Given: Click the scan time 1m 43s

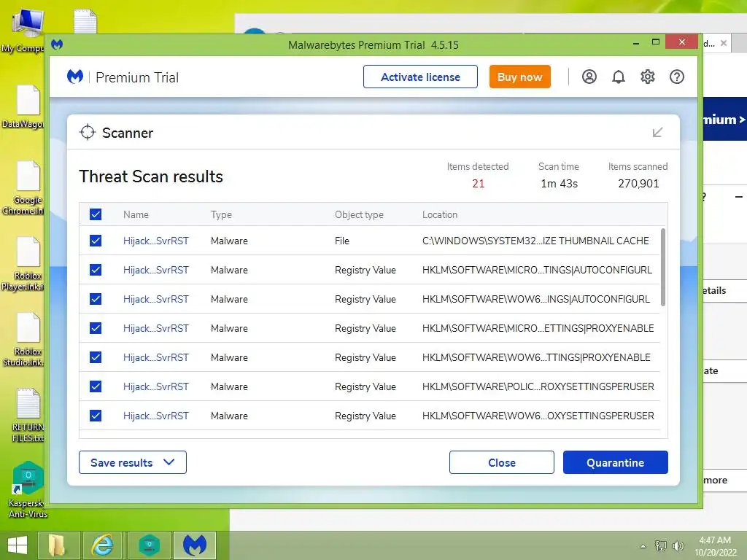Looking at the screenshot, I should click(559, 184).
